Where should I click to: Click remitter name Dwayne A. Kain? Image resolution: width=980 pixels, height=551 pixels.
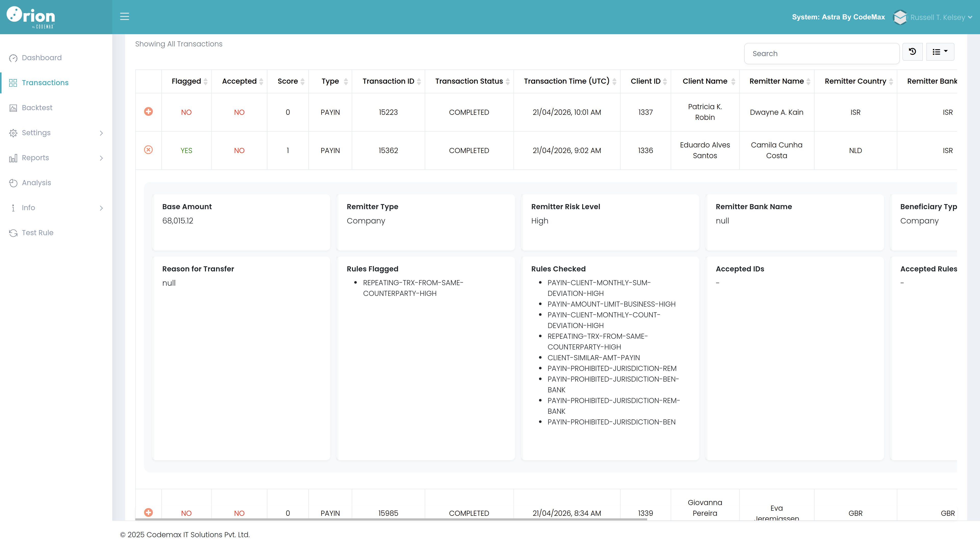(776, 112)
